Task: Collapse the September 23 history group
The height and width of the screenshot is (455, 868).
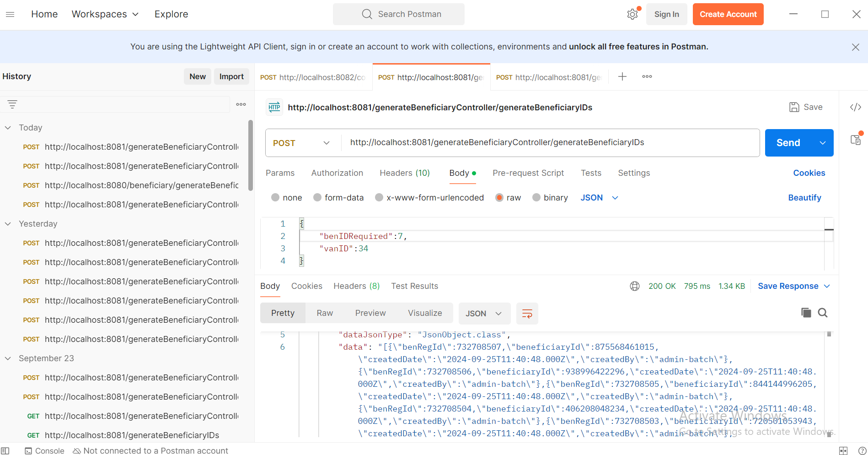Action: click(x=8, y=358)
